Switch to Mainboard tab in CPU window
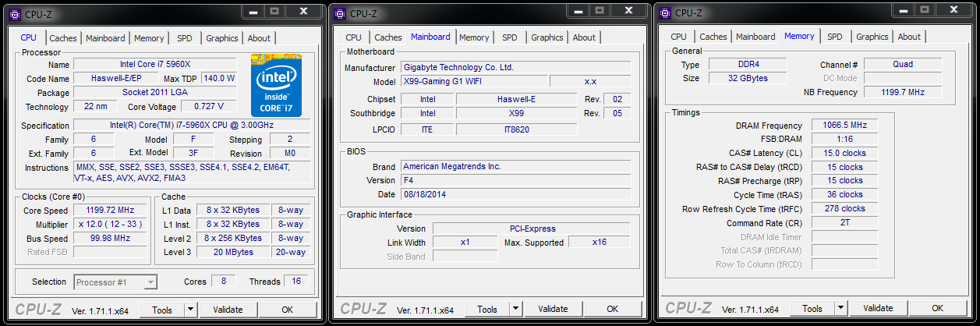980x326 pixels. (105, 38)
